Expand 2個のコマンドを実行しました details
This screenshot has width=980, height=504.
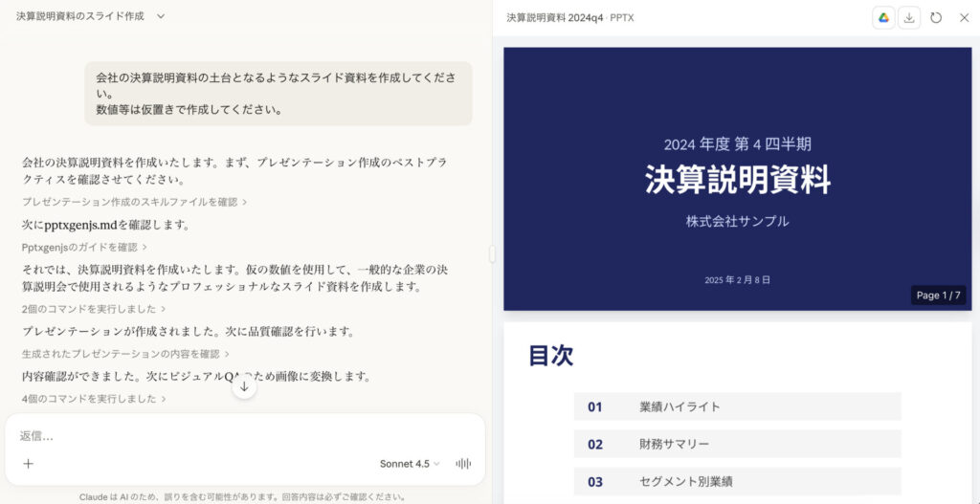94,309
